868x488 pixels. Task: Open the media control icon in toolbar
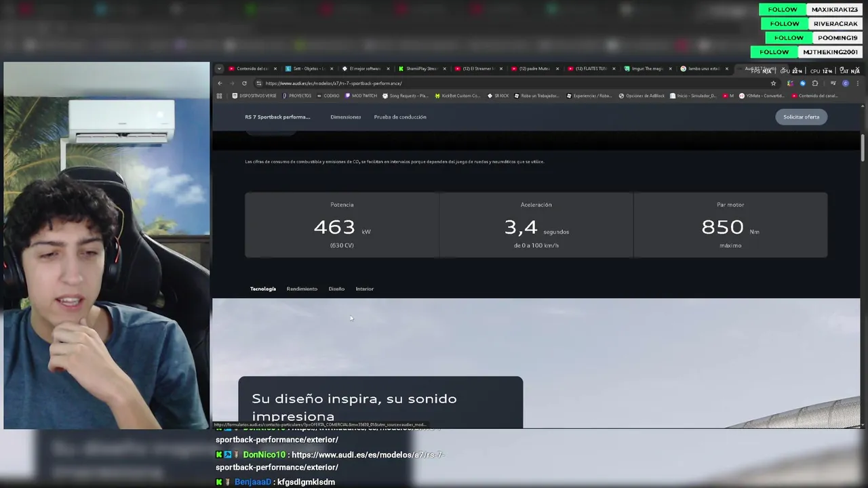pos(833,83)
